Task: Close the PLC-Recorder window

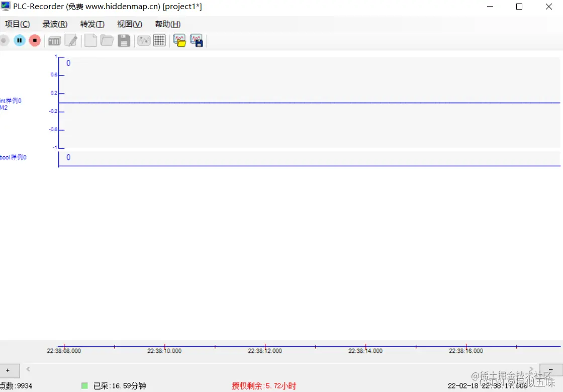Action: (x=548, y=7)
